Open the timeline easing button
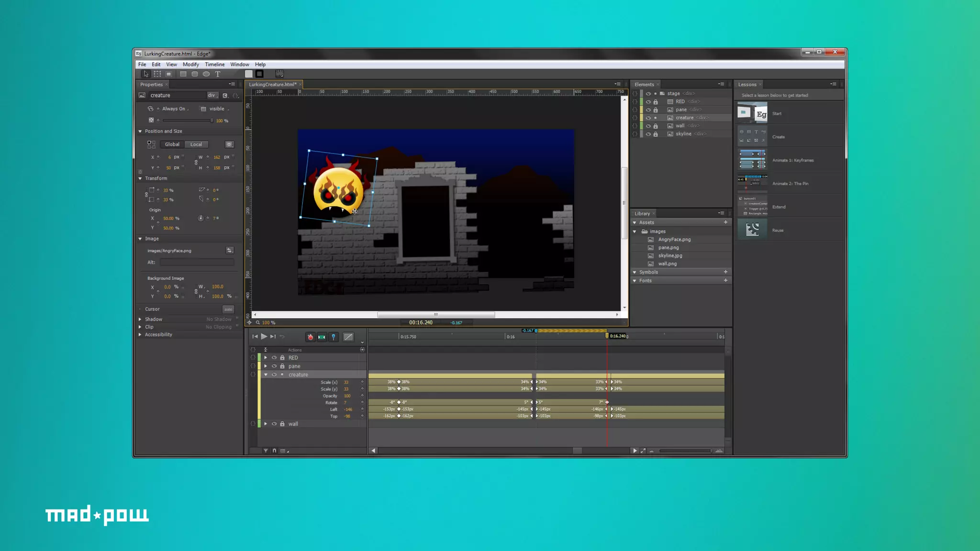 pos(348,337)
